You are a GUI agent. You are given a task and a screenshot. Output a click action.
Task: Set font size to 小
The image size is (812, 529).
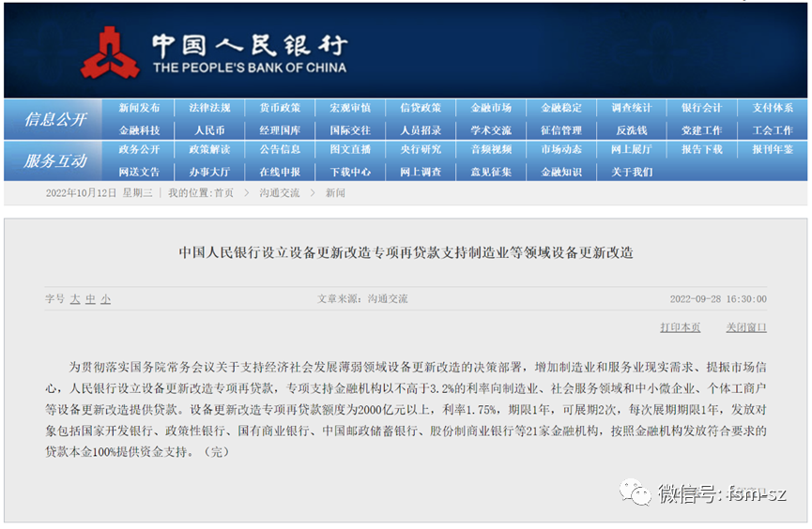tap(106, 299)
